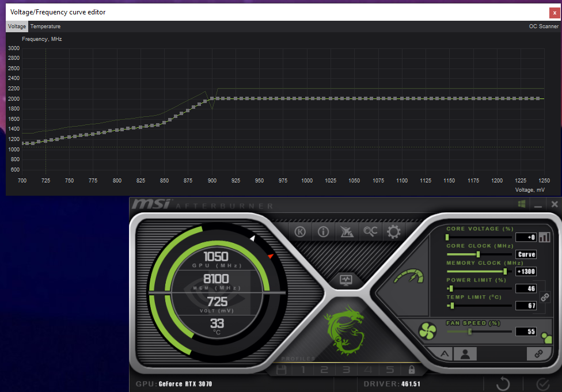Load profile slot 2
Screen dimensions: 562x392
[x=324, y=370]
